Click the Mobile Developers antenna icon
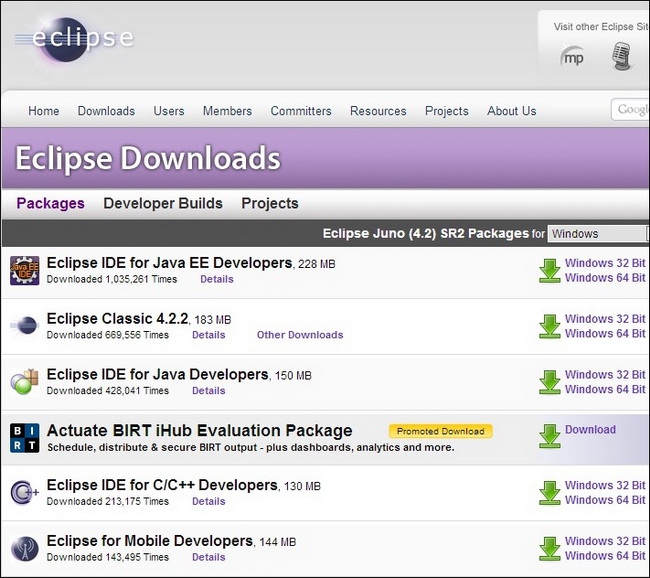 coord(24,549)
